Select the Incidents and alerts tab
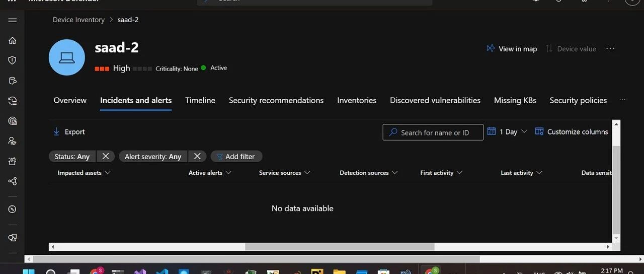The width and height of the screenshot is (644, 274). click(x=136, y=100)
